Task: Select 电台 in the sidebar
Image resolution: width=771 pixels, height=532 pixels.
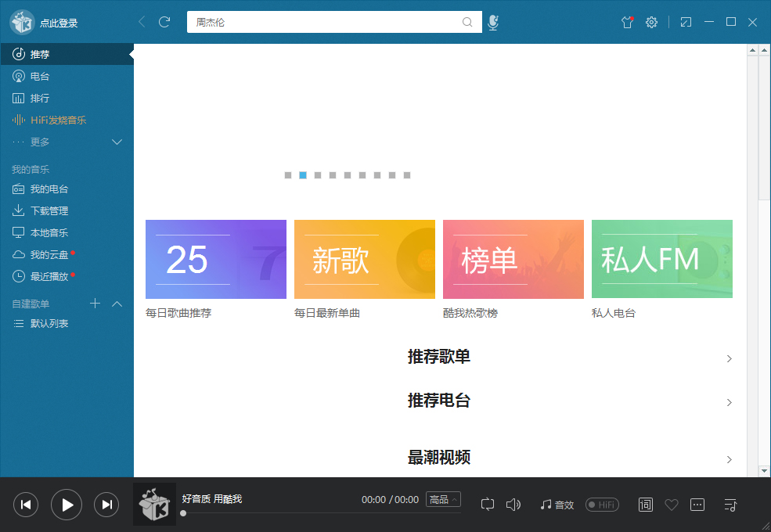Action: (x=40, y=77)
